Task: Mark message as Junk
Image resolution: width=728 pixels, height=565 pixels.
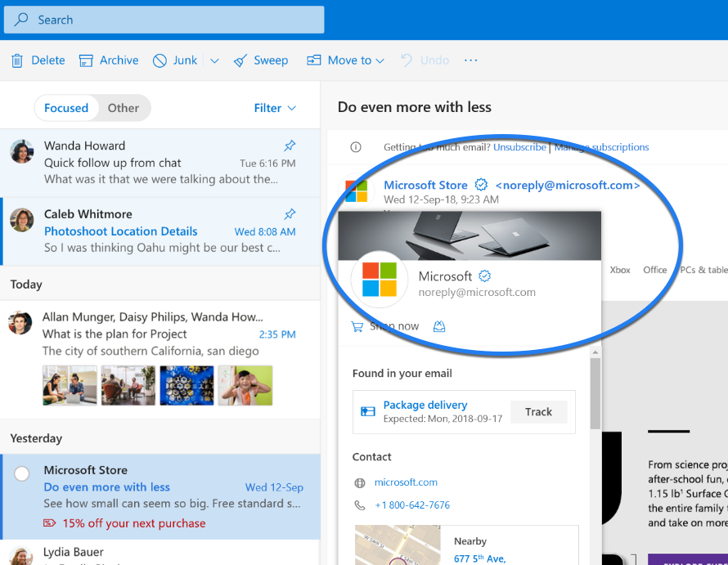Action: [x=175, y=61]
